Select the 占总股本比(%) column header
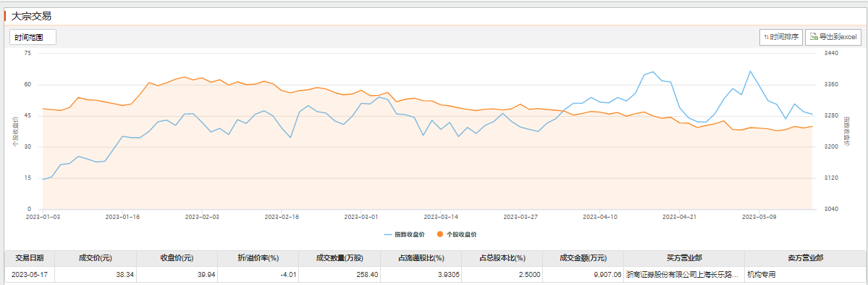868x285 pixels. [502, 258]
